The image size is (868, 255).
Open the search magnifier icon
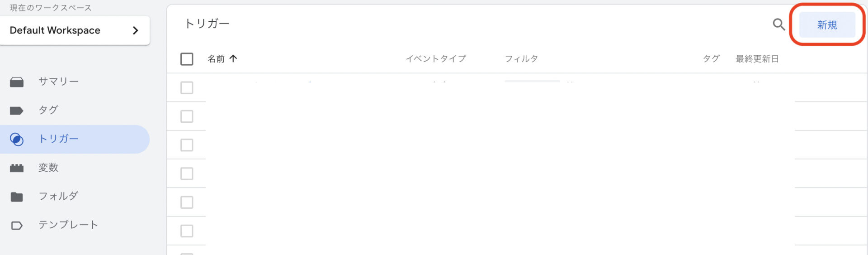(778, 24)
